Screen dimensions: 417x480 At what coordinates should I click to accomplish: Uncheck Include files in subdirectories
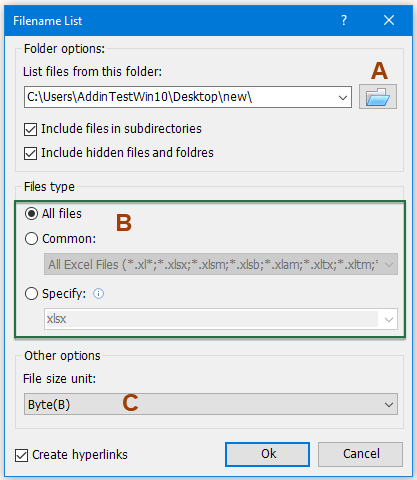pos(30,129)
